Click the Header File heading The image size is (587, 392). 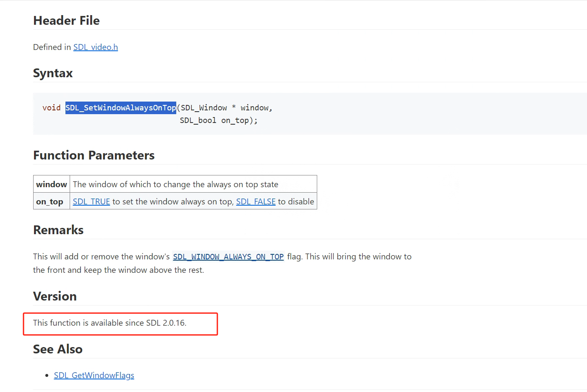pos(66,21)
